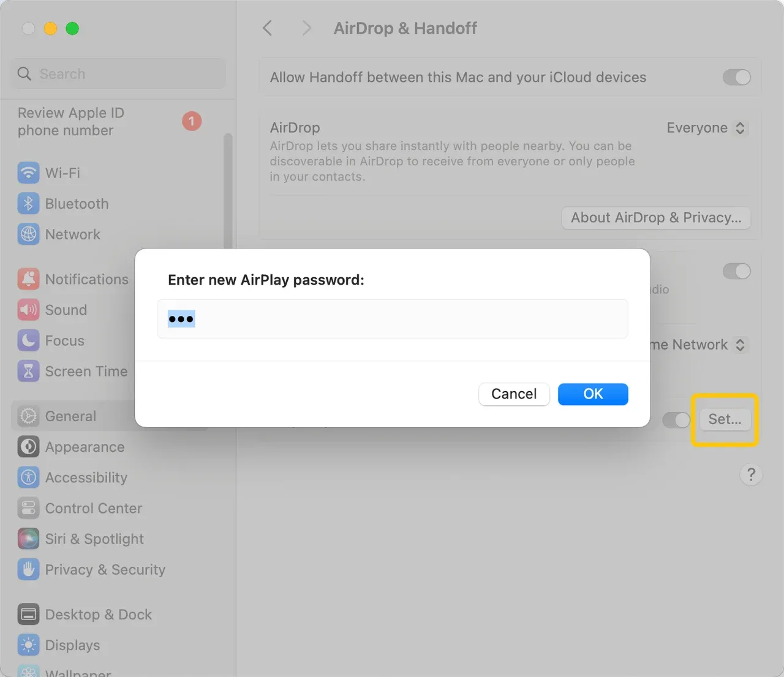The width and height of the screenshot is (784, 677).
Task: Open the AirDrop Everyone dropdown
Action: click(x=706, y=128)
